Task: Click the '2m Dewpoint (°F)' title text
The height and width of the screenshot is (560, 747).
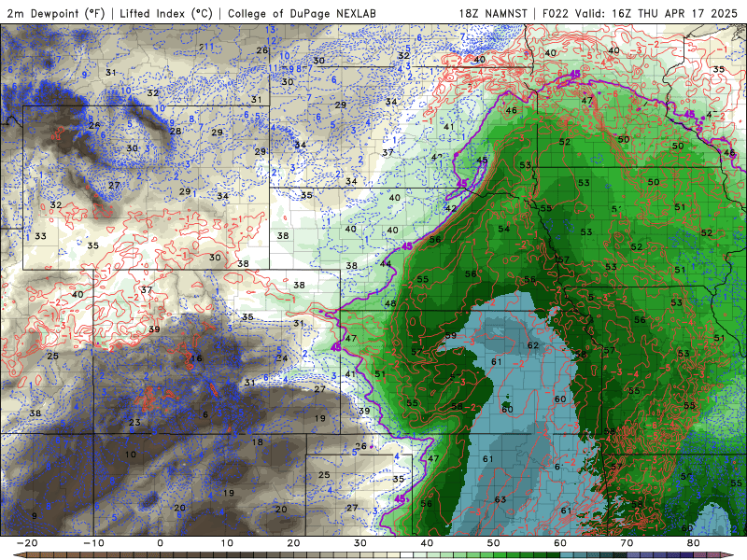Action: (x=55, y=13)
